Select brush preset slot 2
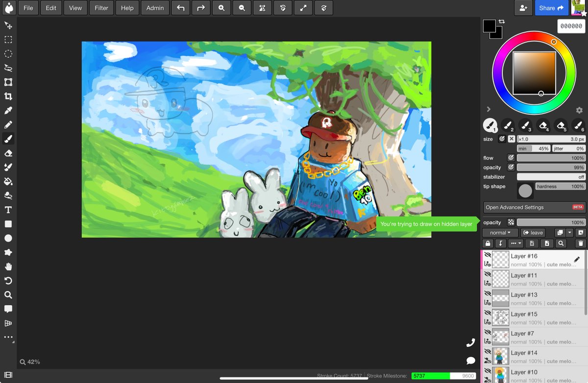This screenshot has height=383, width=588. pos(508,125)
